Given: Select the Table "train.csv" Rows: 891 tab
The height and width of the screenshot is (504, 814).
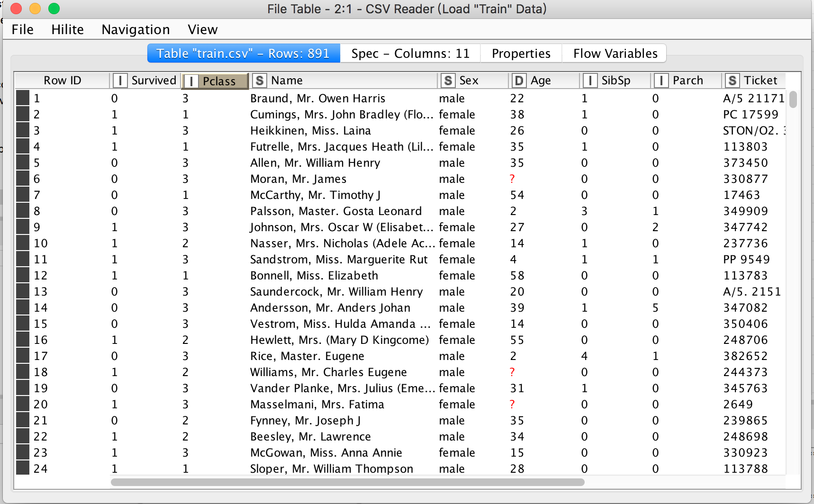Looking at the screenshot, I should coord(244,54).
